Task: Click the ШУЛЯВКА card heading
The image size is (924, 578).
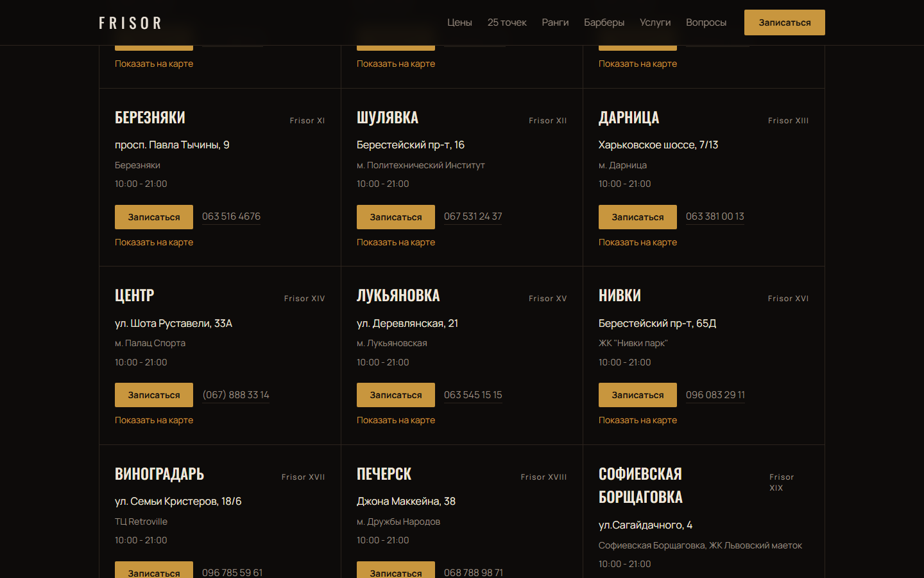Action: coord(388,118)
